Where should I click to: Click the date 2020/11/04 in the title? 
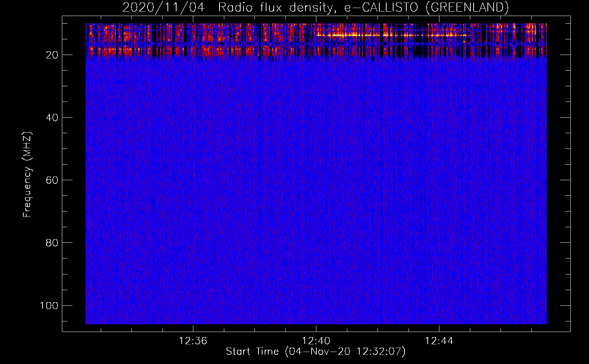(x=163, y=7)
